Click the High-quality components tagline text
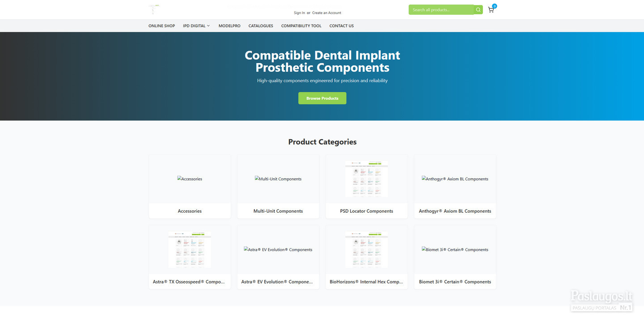 [322, 81]
